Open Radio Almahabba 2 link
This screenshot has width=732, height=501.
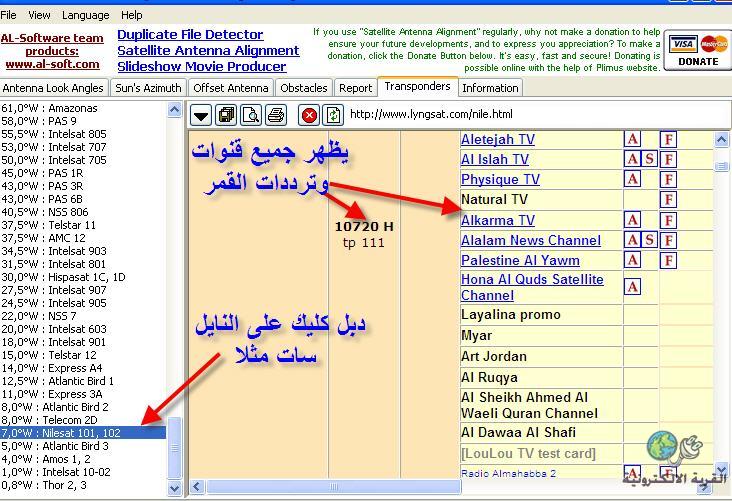(508, 473)
